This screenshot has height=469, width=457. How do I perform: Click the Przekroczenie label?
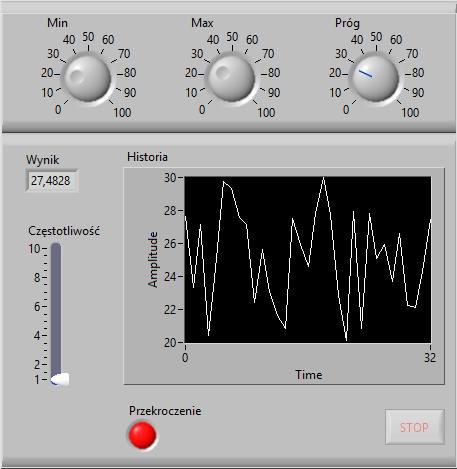point(165,411)
